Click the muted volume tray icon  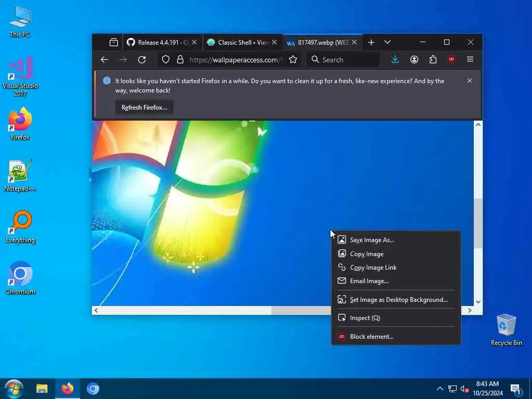pos(464,389)
